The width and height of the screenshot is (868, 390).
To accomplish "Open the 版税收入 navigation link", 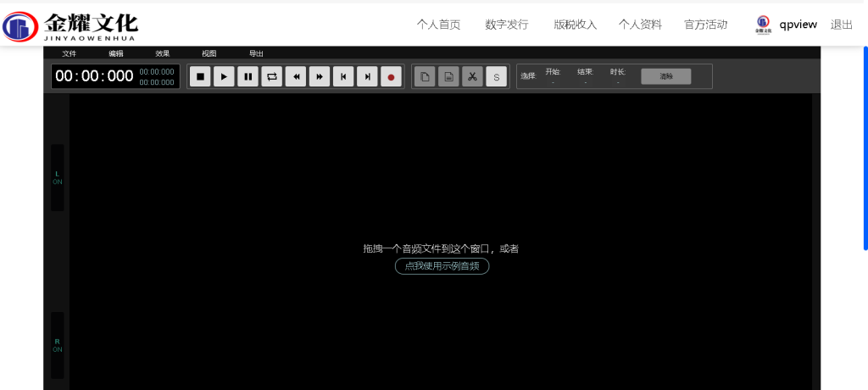I will coord(575,25).
